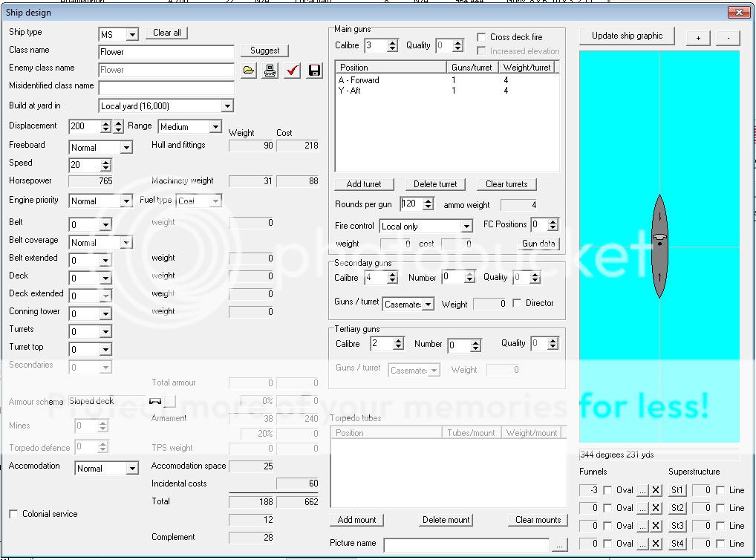Expand Engine priority dropdown
Image resolution: width=756 pixels, height=560 pixels.
click(126, 201)
